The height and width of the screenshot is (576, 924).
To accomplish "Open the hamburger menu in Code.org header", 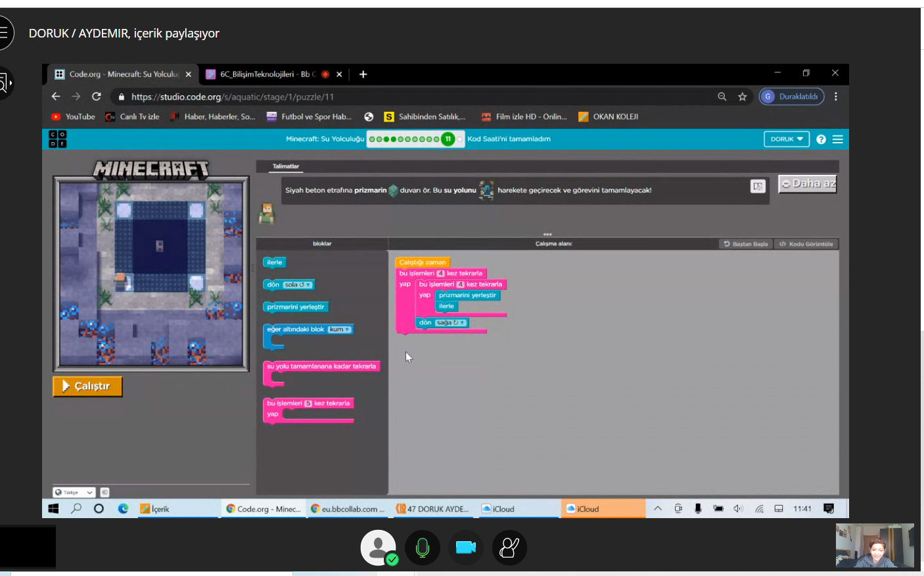I will click(x=838, y=139).
